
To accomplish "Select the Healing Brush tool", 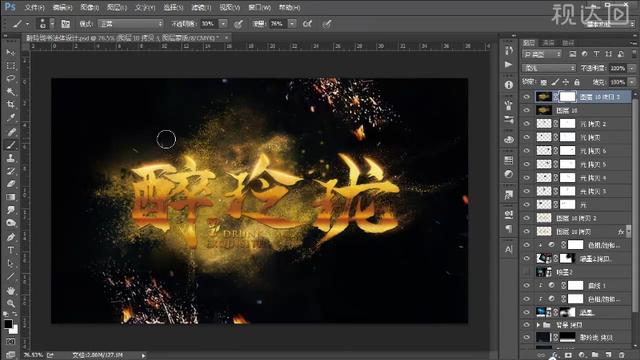I will [x=11, y=131].
